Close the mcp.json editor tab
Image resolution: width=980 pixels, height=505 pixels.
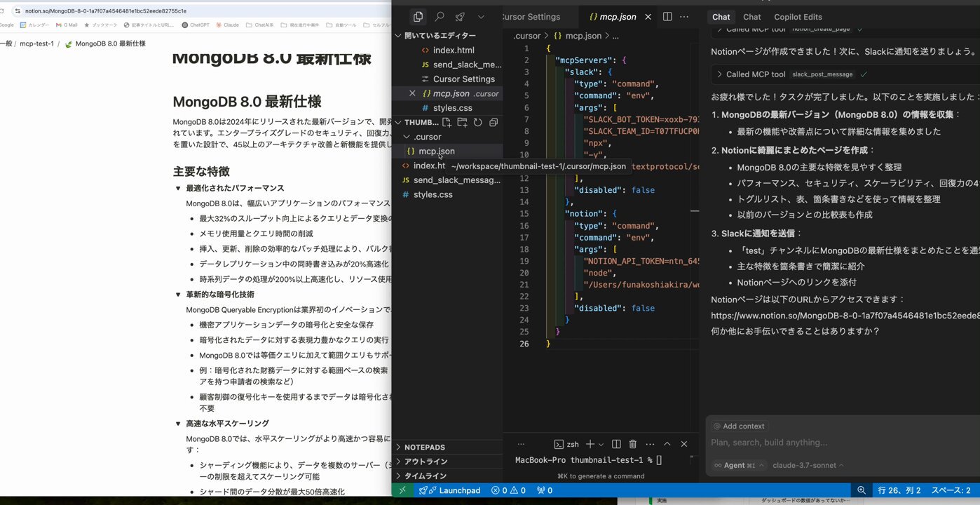point(648,17)
